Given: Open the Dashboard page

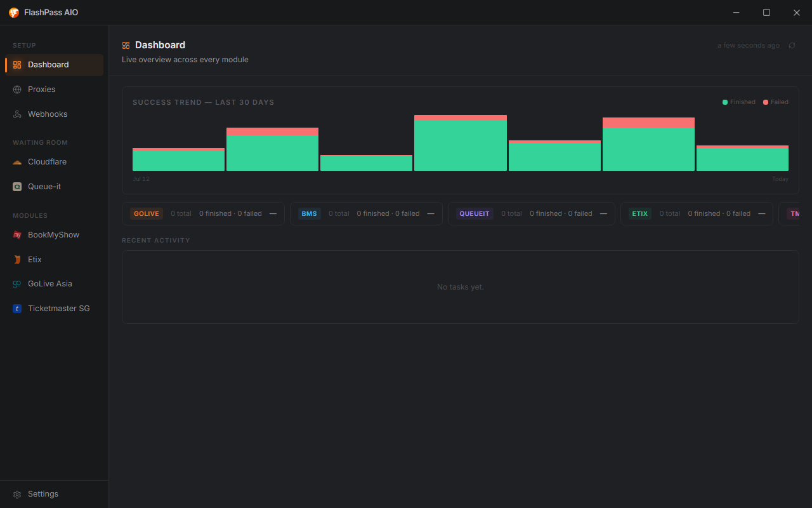Looking at the screenshot, I should point(54,65).
